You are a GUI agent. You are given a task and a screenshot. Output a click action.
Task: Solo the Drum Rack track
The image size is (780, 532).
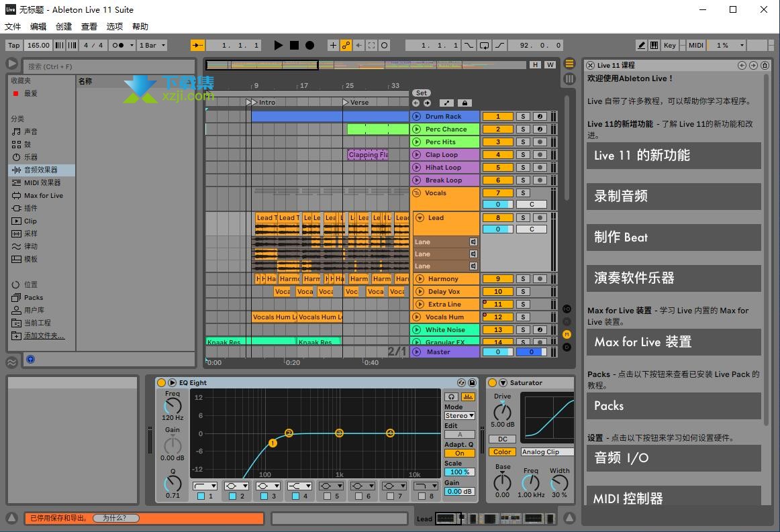523,116
